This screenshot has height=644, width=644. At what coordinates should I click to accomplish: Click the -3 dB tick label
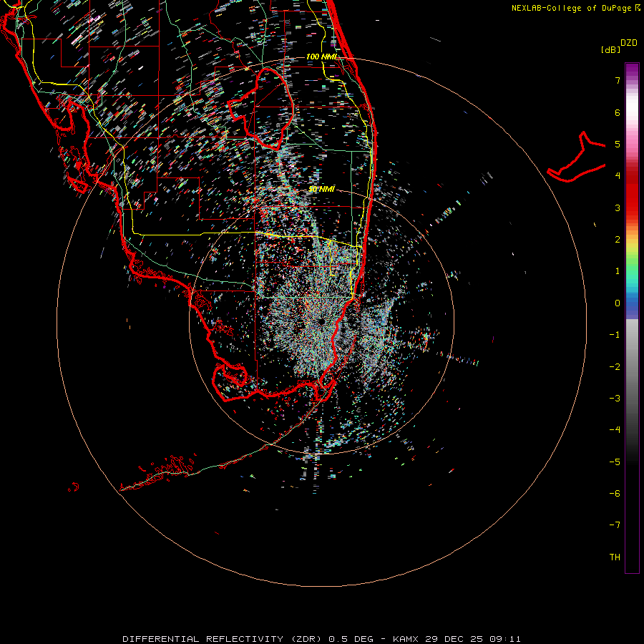[615, 399]
